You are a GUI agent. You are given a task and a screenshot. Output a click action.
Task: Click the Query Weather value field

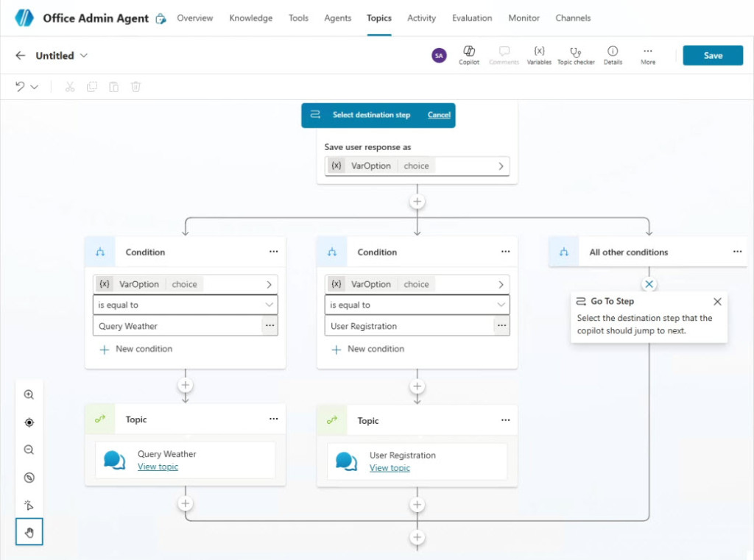pos(177,326)
